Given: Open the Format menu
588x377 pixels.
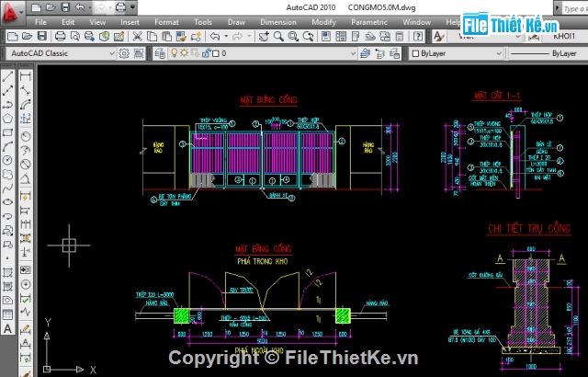Looking at the screenshot, I should pyautogui.click(x=166, y=22).
